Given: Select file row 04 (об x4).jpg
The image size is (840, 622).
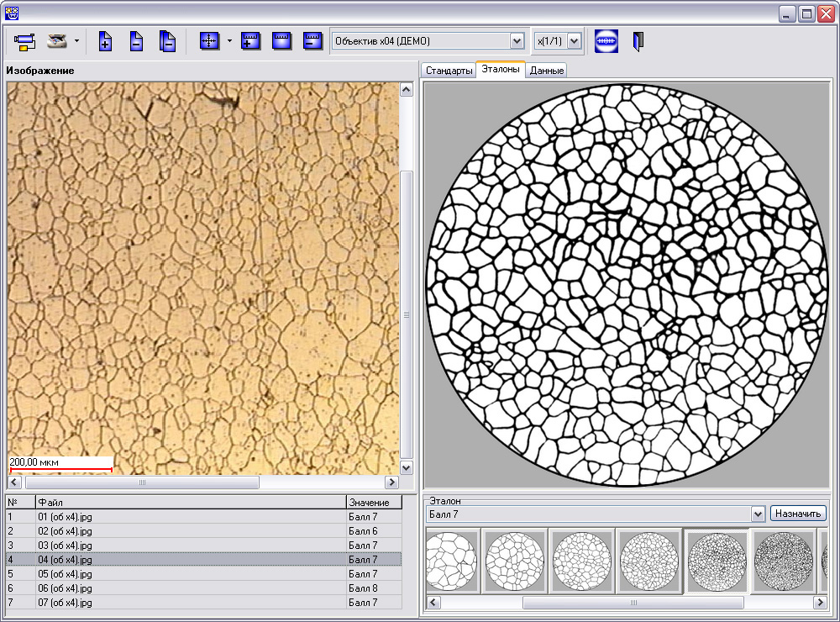Looking at the screenshot, I should (203, 559).
